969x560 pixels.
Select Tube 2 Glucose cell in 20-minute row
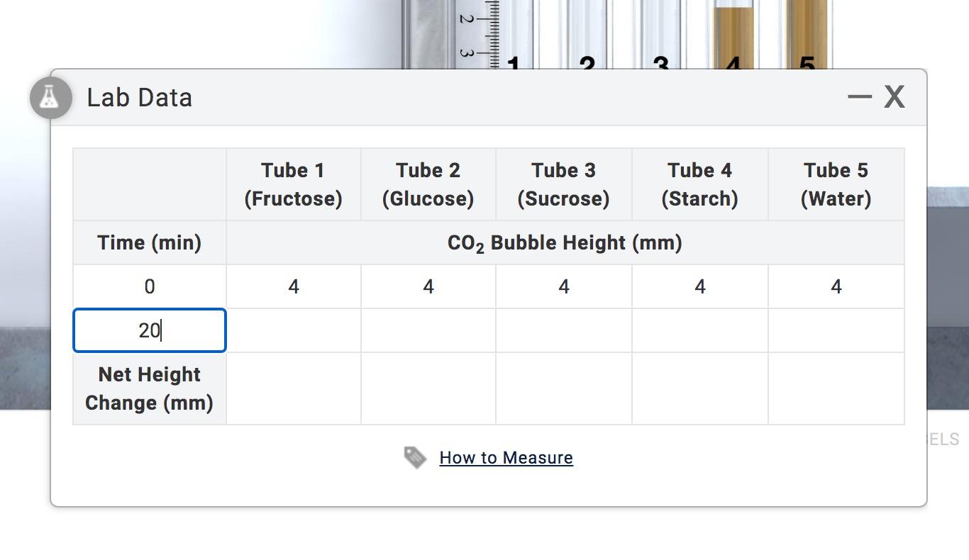428,330
